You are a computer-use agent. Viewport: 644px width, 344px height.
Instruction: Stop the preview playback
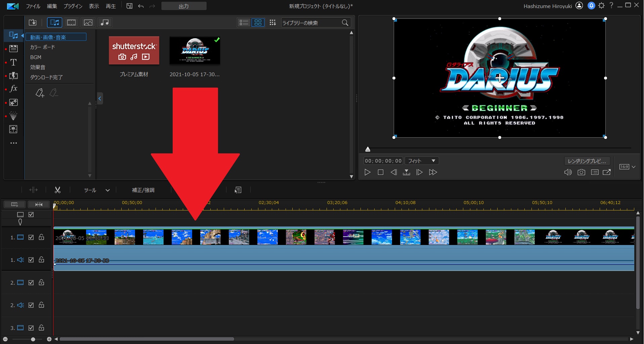(x=381, y=173)
